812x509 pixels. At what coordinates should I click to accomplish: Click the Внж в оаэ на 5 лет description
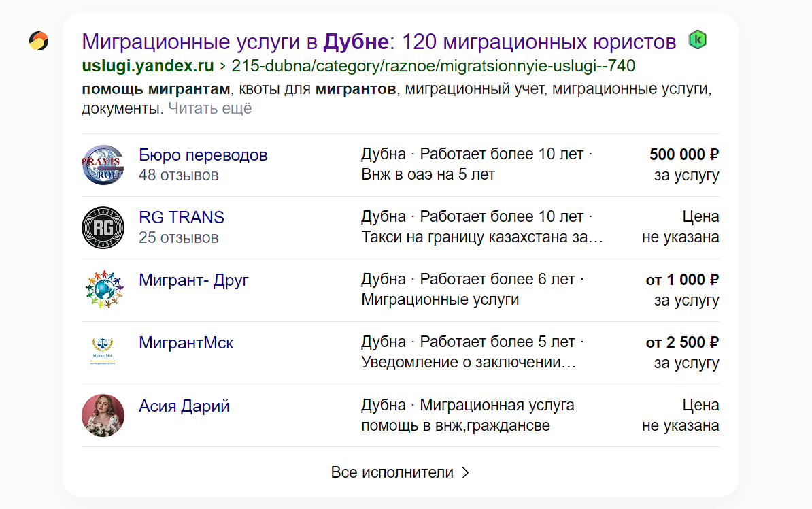pos(428,175)
